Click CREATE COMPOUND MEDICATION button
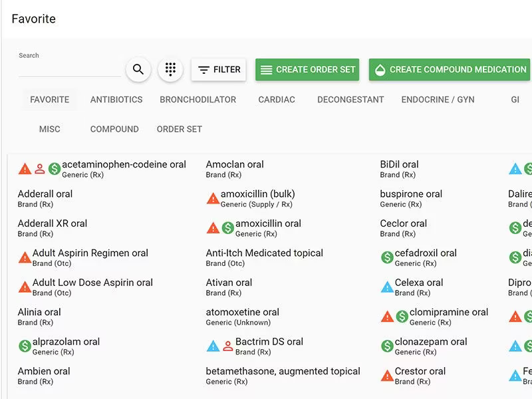This screenshot has width=532, height=399. pyautogui.click(x=450, y=70)
